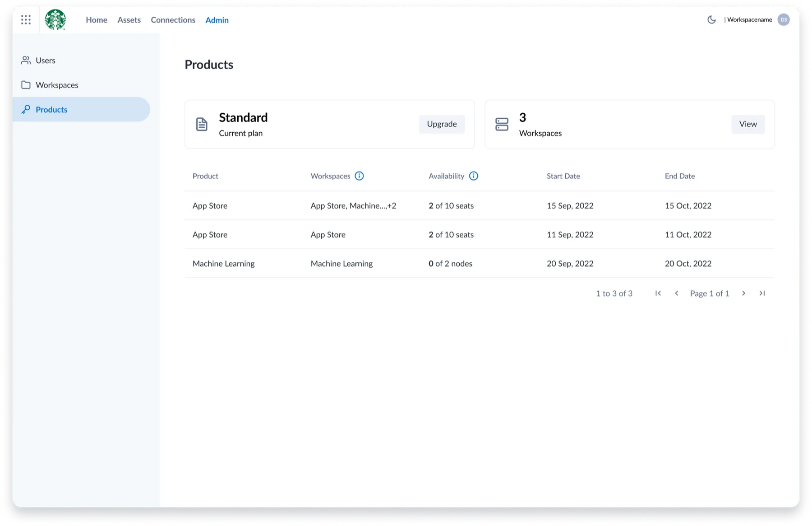Click the Users people icon in sidebar
The width and height of the screenshot is (812, 526).
click(x=26, y=60)
